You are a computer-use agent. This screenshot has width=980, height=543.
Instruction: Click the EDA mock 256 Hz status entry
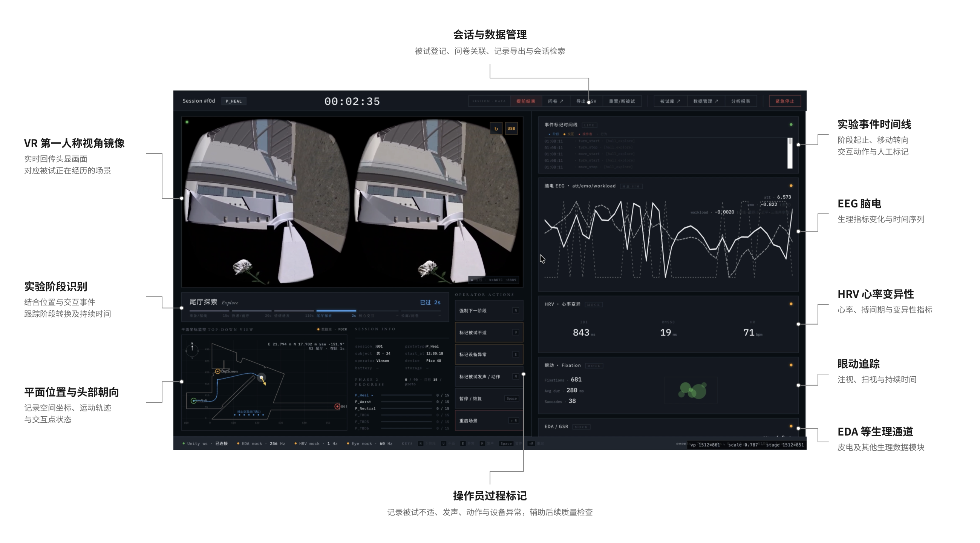[x=261, y=443]
